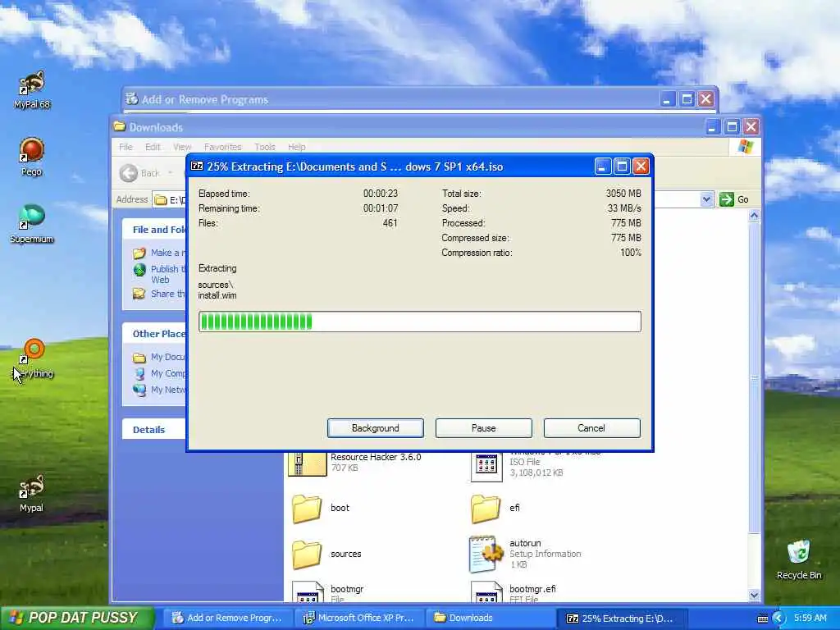Open the File menu in Downloads
Viewport: 840px width, 630px height.
coord(126,147)
